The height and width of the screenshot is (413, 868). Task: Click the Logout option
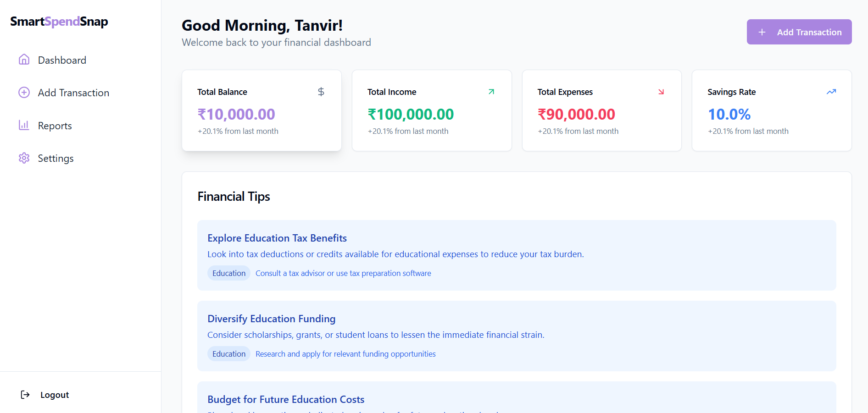coord(54,394)
